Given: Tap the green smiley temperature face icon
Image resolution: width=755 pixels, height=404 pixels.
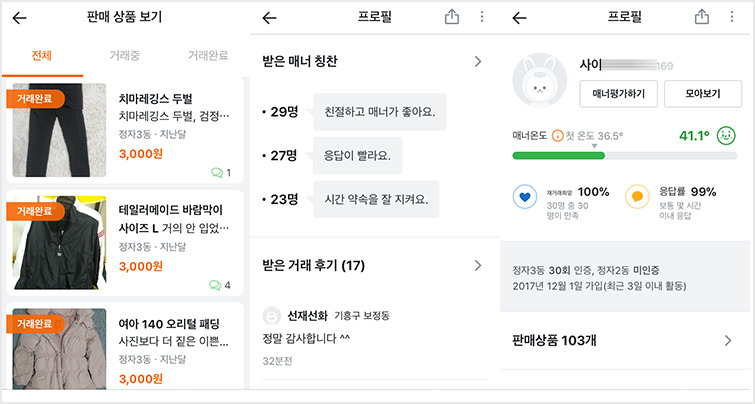Looking at the screenshot, I should 726,135.
